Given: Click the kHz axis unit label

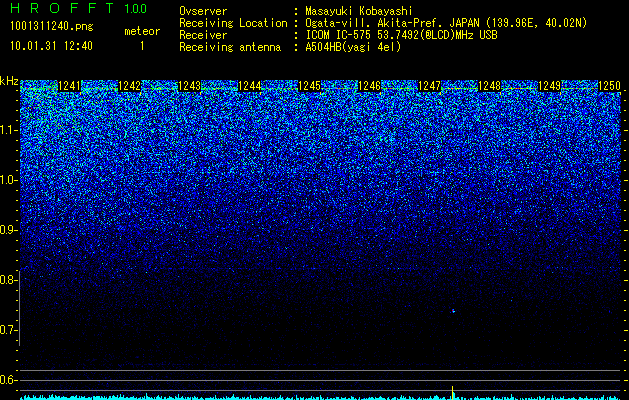Looking at the screenshot, I should click(x=9, y=82).
